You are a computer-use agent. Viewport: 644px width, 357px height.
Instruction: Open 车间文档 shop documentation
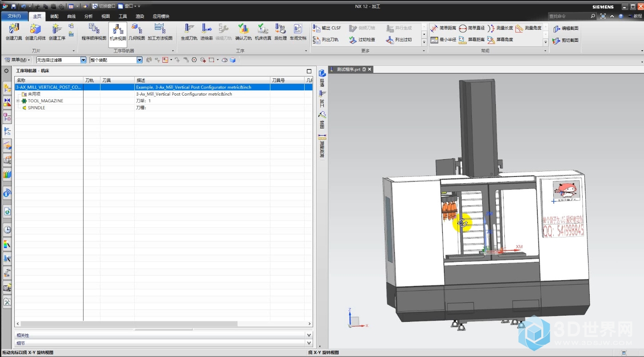point(298,32)
